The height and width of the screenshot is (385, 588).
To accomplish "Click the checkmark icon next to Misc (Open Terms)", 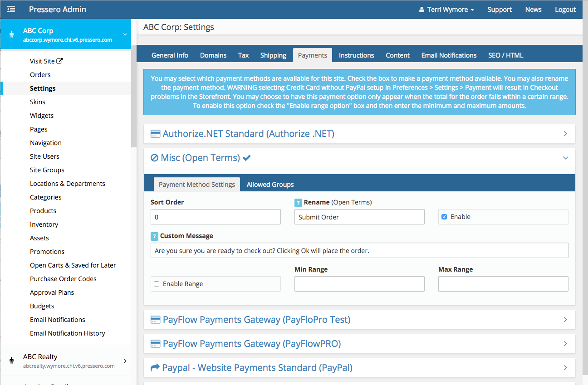I will 247,158.
